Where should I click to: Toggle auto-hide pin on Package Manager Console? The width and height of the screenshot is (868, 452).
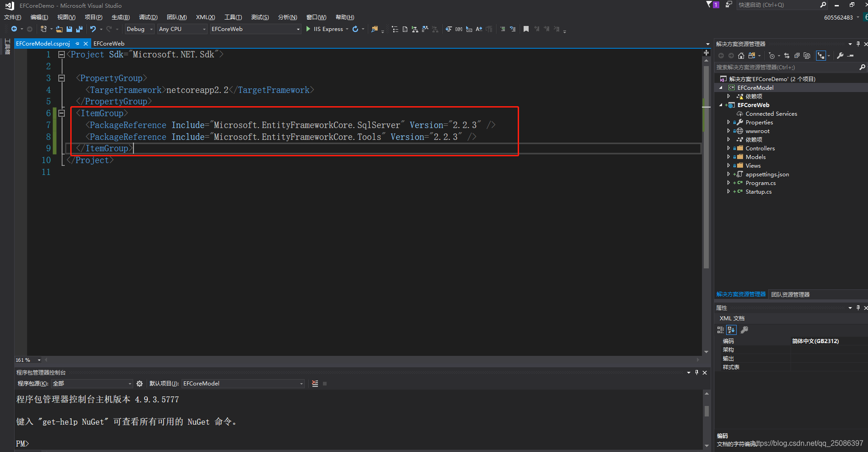pos(696,373)
